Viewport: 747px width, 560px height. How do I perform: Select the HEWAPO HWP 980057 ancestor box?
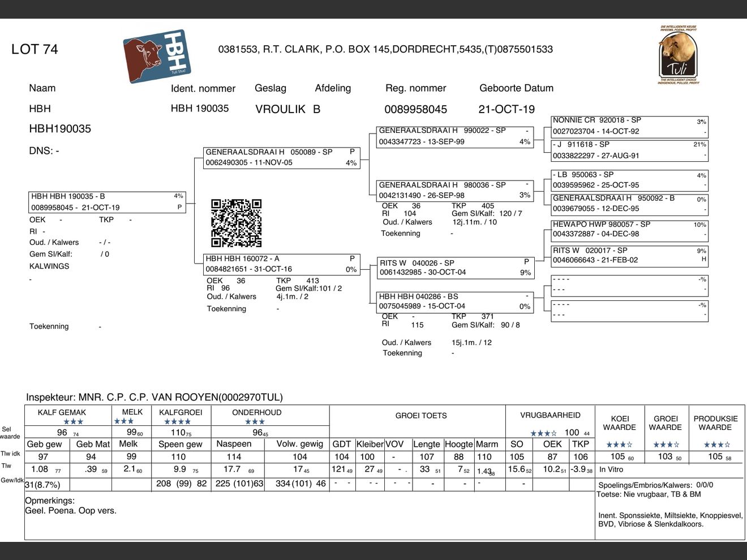pyautogui.click(x=629, y=229)
